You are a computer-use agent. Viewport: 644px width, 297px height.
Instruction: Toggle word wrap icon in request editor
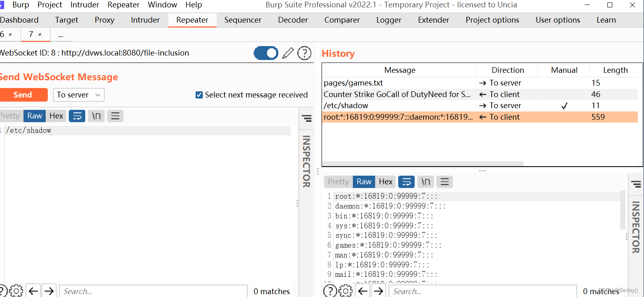77,116
